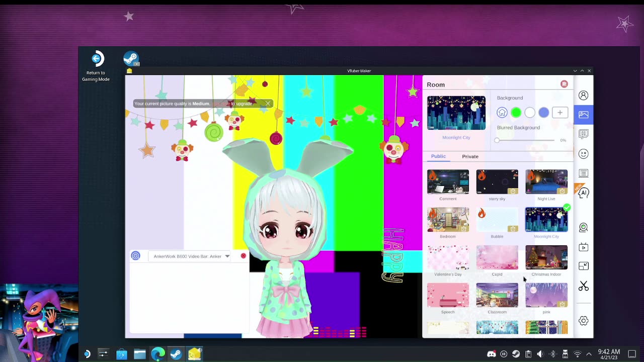Open the settings gear in sidebar
Viewport: 644px width, 362px height.
coord(583,321)
